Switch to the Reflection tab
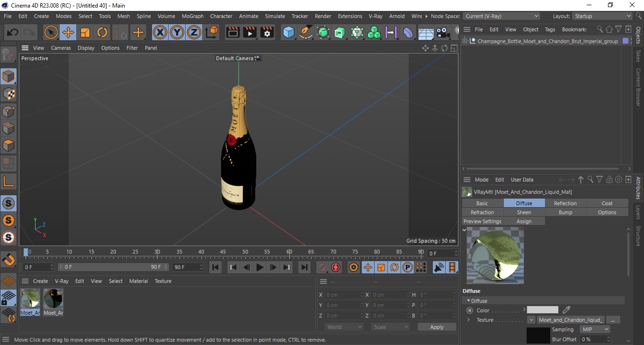644x345 pixels. (565, 203)
